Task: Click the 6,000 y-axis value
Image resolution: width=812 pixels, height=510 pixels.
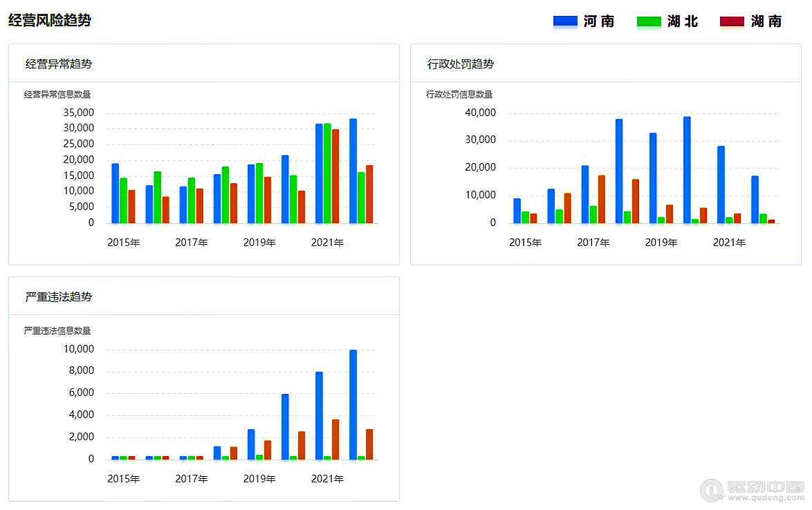Action: coord(82,393)
